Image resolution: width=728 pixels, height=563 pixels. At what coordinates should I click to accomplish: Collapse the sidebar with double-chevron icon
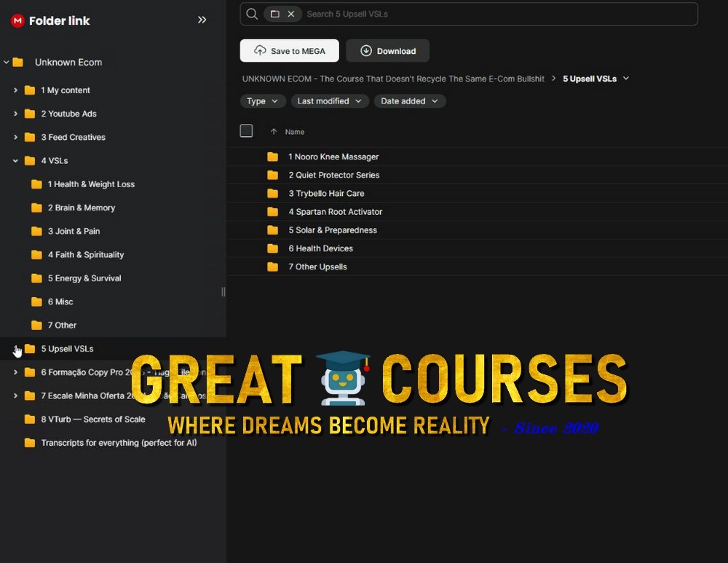pyautogui.click(x=202, y=20)
